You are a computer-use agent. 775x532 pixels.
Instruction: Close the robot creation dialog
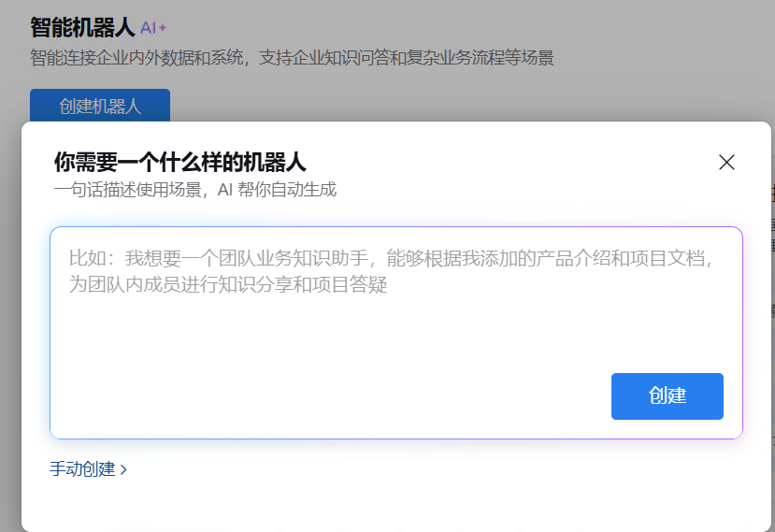tap(726, 162)
